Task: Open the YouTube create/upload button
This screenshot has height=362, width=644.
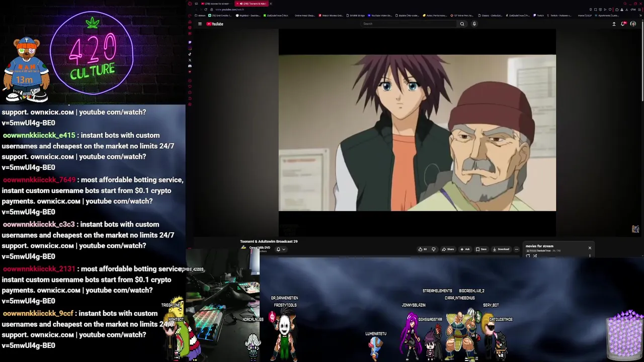Action: coord(614,24)
